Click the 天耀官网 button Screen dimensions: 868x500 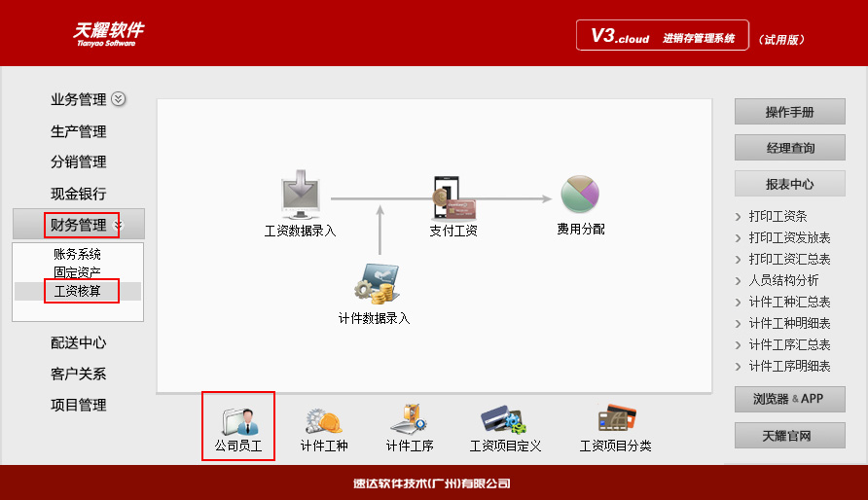(790, 435)
